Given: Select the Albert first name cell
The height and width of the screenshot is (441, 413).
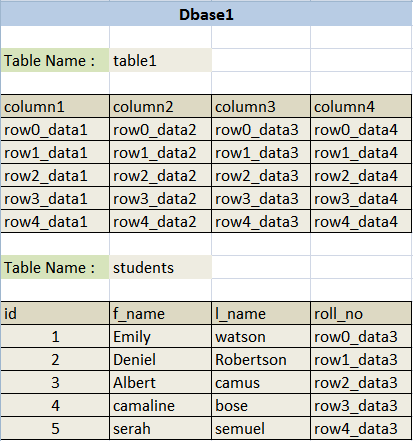Looking at the screenshot, I should pos(160,382).
